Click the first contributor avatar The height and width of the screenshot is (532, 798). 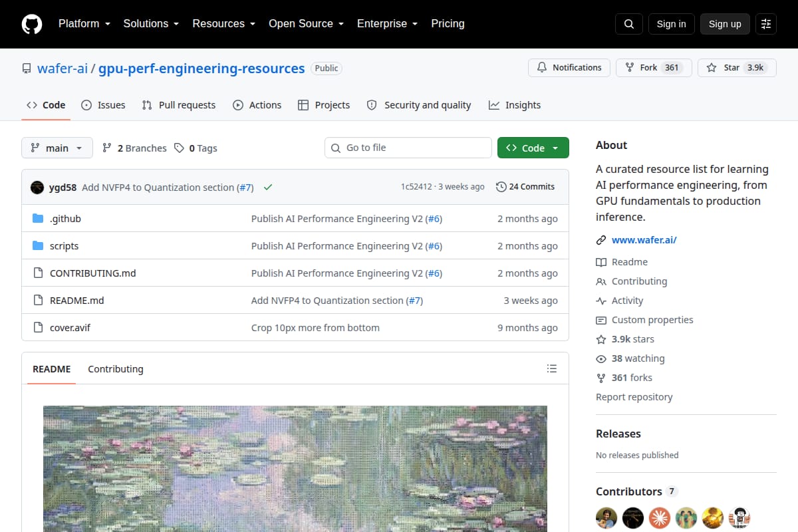coord(606,517)
